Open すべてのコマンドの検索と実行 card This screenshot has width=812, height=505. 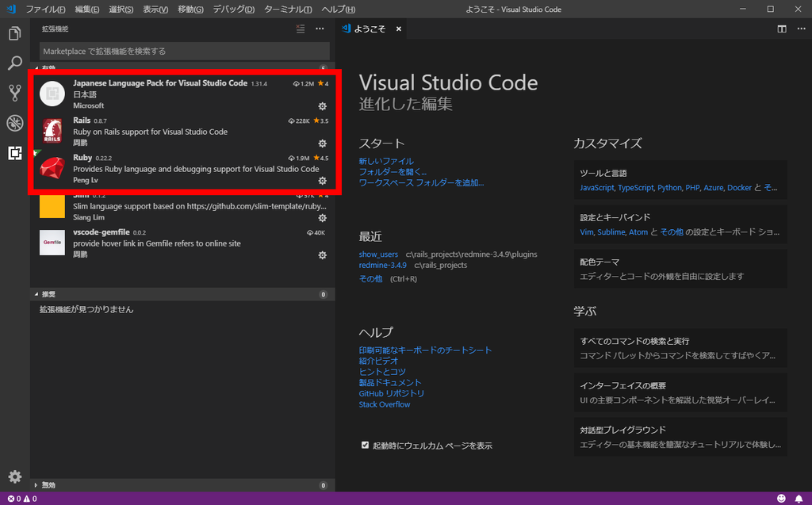[x=680, y=348]
